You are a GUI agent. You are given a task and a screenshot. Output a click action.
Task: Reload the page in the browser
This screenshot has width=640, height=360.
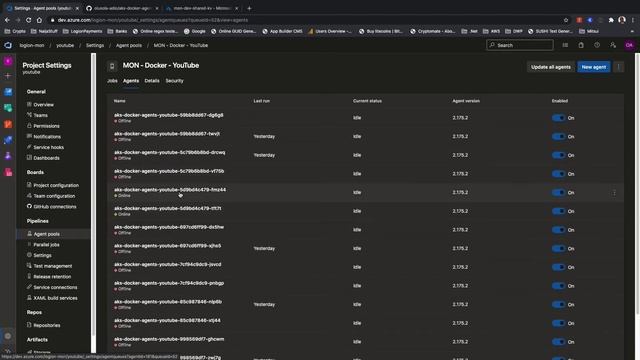point(29,20)
